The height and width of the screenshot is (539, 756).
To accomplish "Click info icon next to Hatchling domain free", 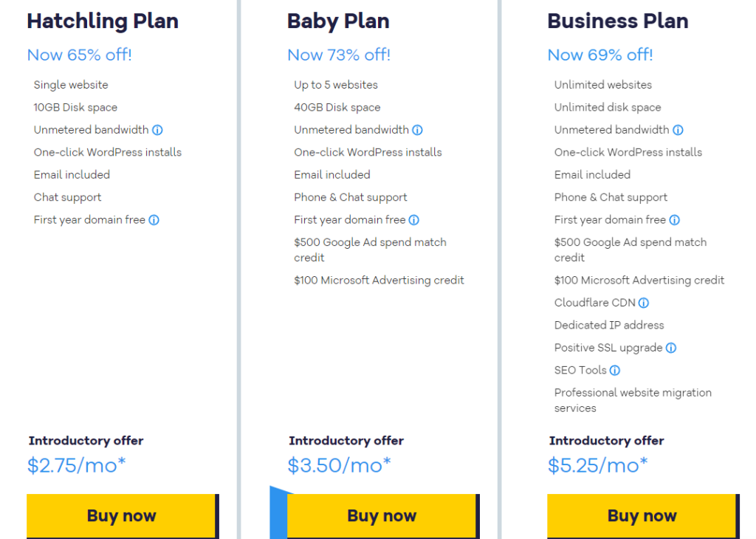I will coord(154,220).
